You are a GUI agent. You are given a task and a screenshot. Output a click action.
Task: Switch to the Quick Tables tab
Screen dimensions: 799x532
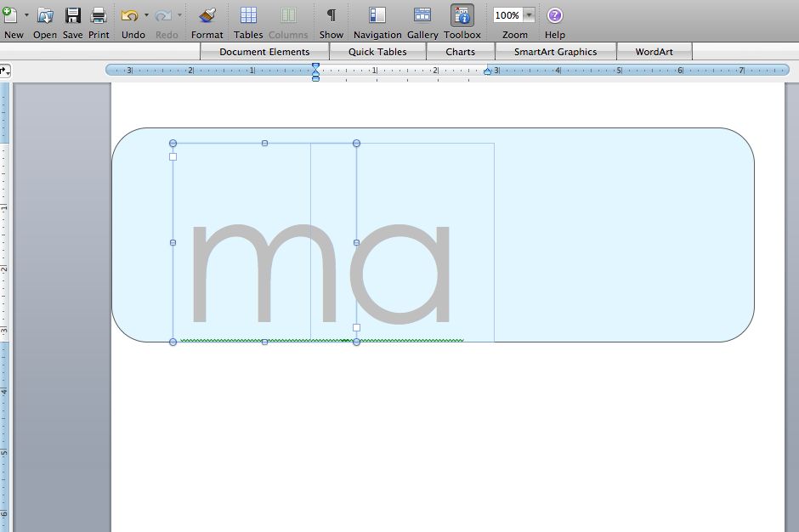point(376,51)
